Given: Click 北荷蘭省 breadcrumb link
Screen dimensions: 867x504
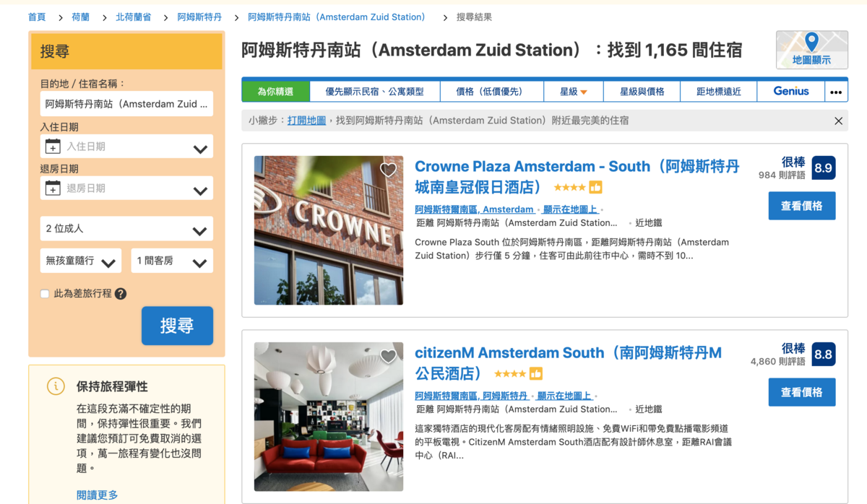Looking at the screenshot, I should pyautogui.click(x=134, y=17).
